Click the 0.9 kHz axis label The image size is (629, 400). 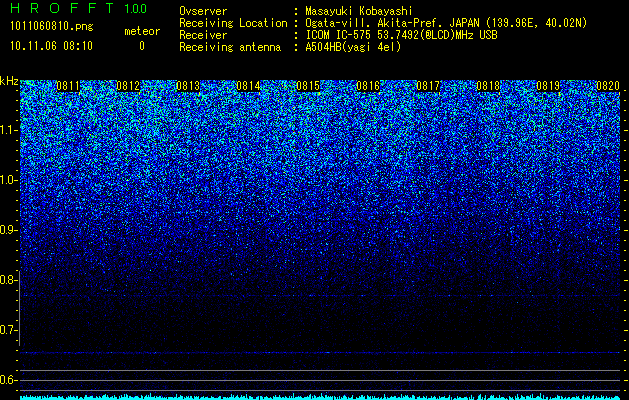[8, 230]
